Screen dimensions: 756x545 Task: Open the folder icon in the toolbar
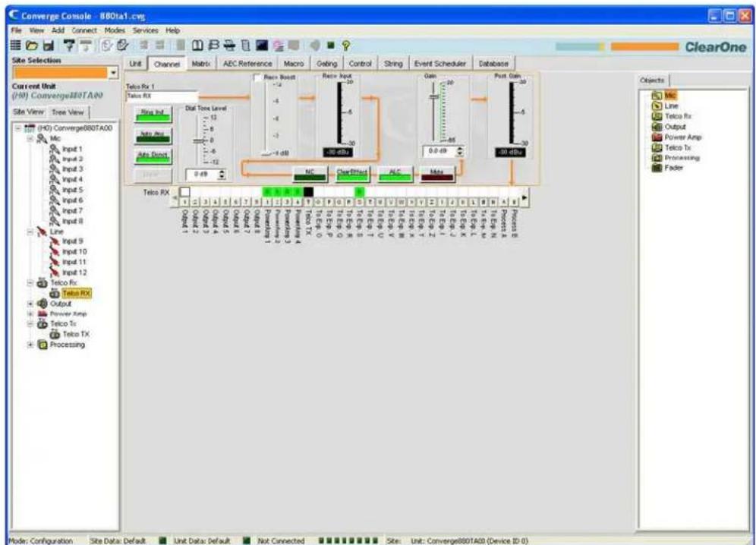pos(32,46)
